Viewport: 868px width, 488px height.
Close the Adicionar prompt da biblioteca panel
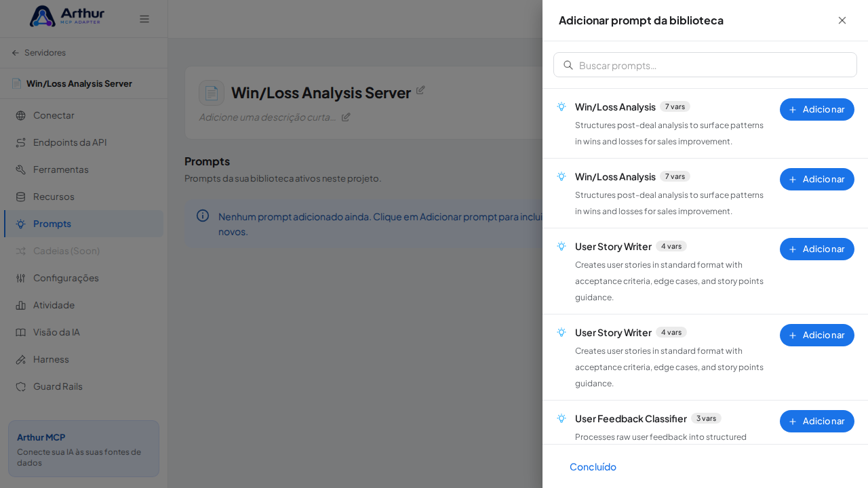click(842, 20)
